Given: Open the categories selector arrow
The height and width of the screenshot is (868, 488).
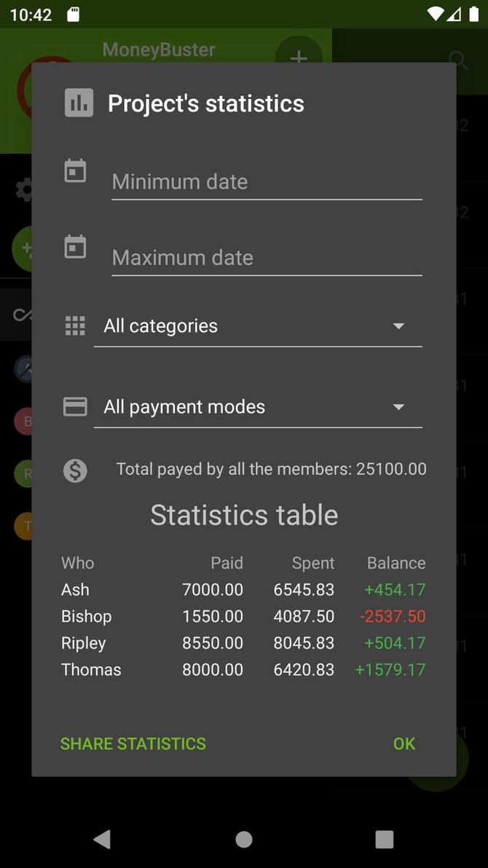Looking at the screenshot, I should click(398, 325).
